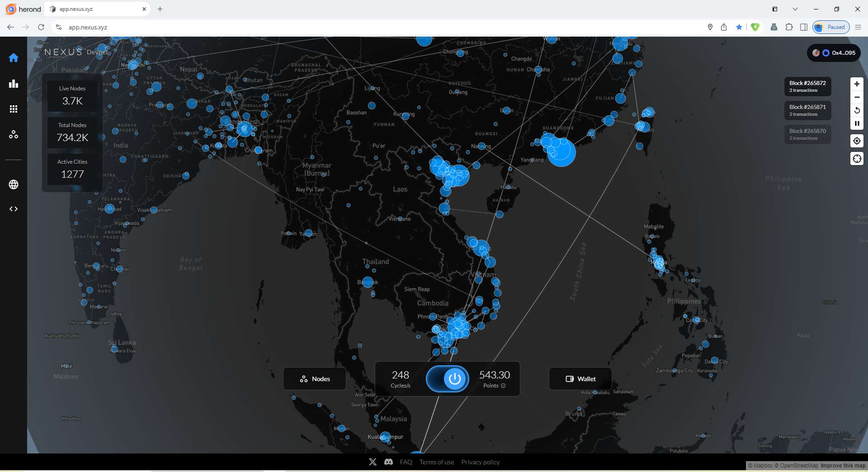Click the Total Nodes 734.2K card

[72, 132]
